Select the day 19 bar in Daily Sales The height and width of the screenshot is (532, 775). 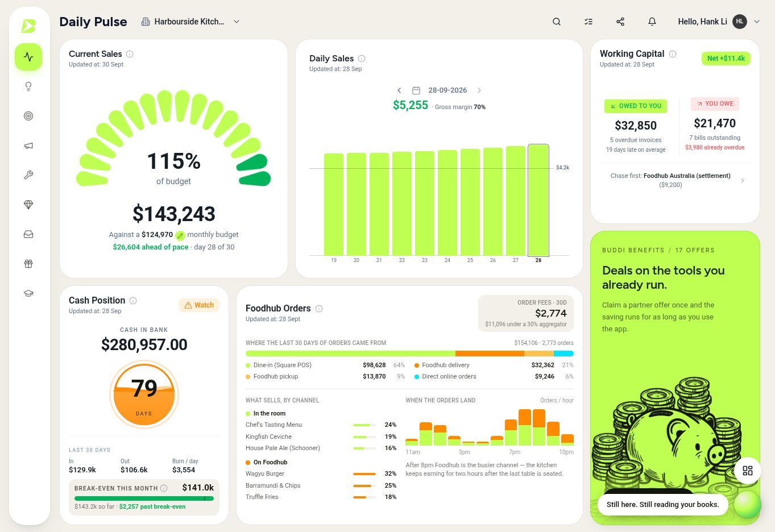click(334, 205)
